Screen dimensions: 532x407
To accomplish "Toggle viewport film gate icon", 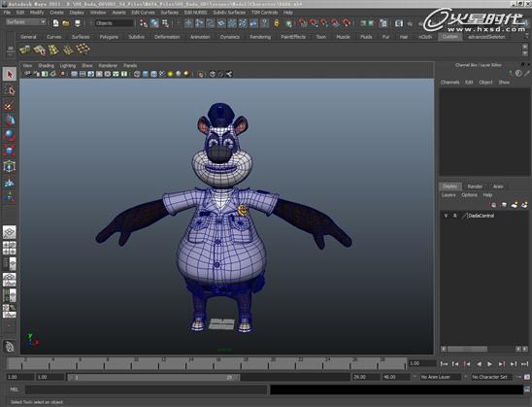I will [83, 74].
